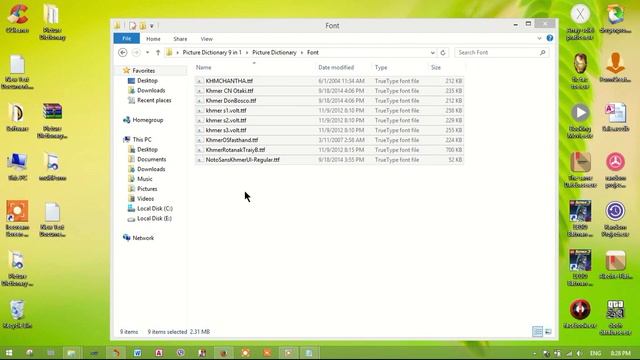This screenshot has height=360, width=640.
Task: Select the Recycle Bin desktop icon
Action: pyautogui.click(x=17, y=314)
